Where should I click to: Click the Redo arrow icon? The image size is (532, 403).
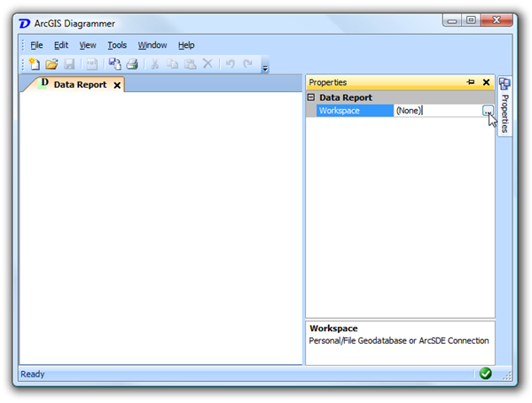coord(248,64)
